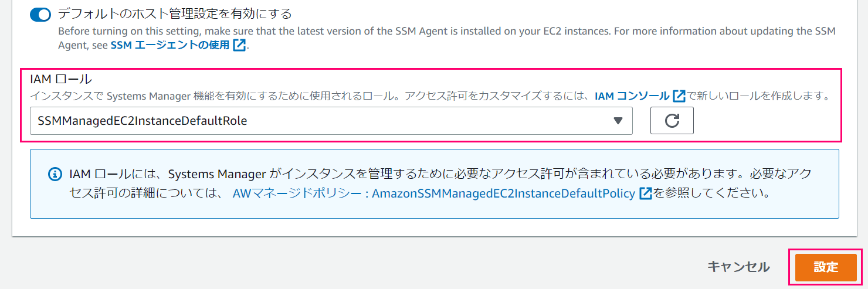Open the SSMManagedEC2InstanceDefaultRole dropdown
Image resolution: width=868 pixels, height=289 pixels.
331,121
